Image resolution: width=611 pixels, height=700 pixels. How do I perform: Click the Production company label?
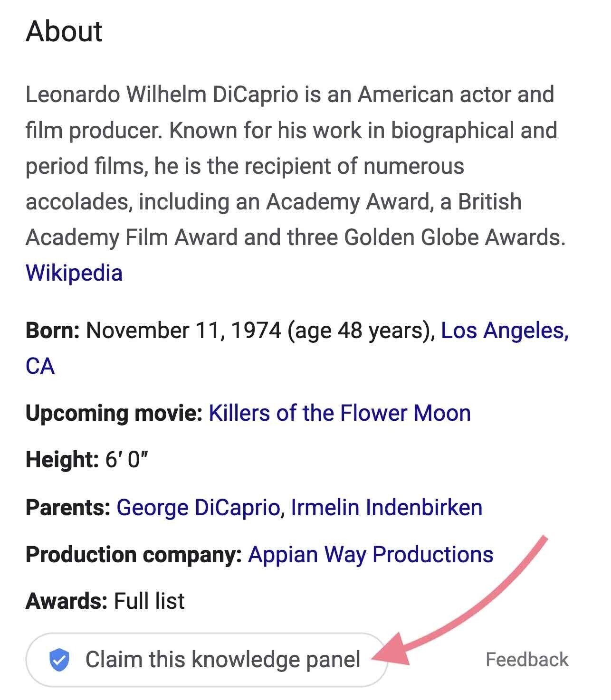134,554
